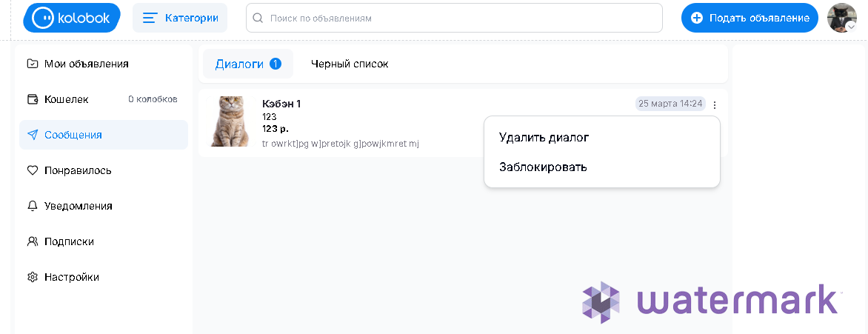Click the Настройки gear icon
868x334 pixels.
(x=33, y=277)
